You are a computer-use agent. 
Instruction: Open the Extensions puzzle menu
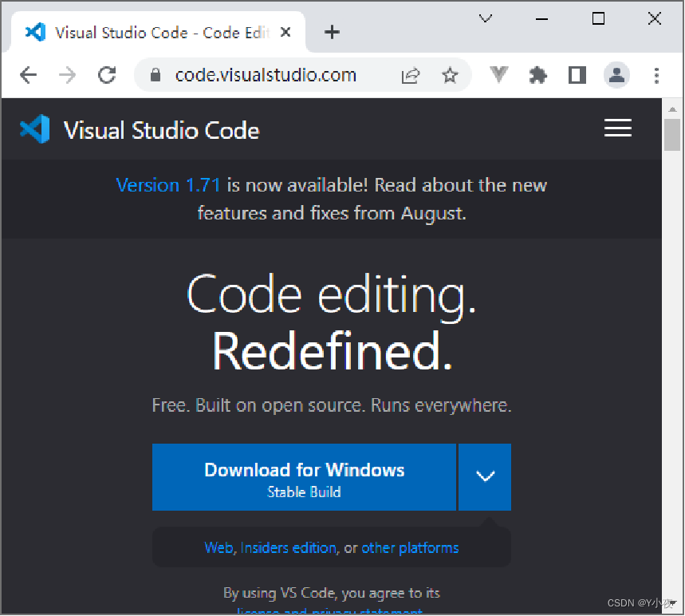point(537,76)
